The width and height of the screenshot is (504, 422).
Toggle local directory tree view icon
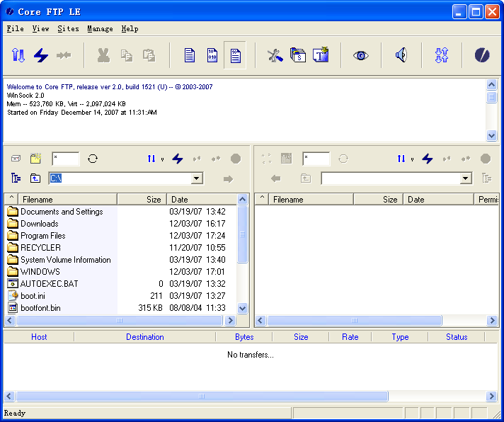point(16,178)
